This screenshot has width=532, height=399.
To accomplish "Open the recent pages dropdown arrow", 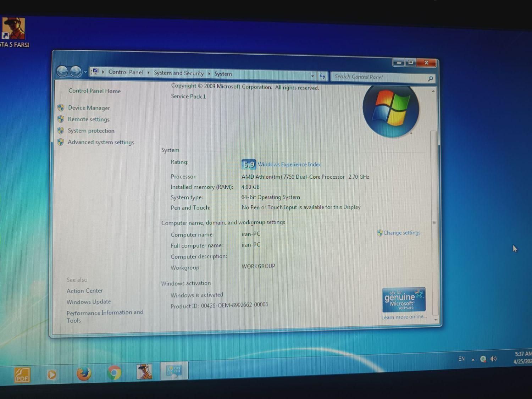I will point(85,72).
